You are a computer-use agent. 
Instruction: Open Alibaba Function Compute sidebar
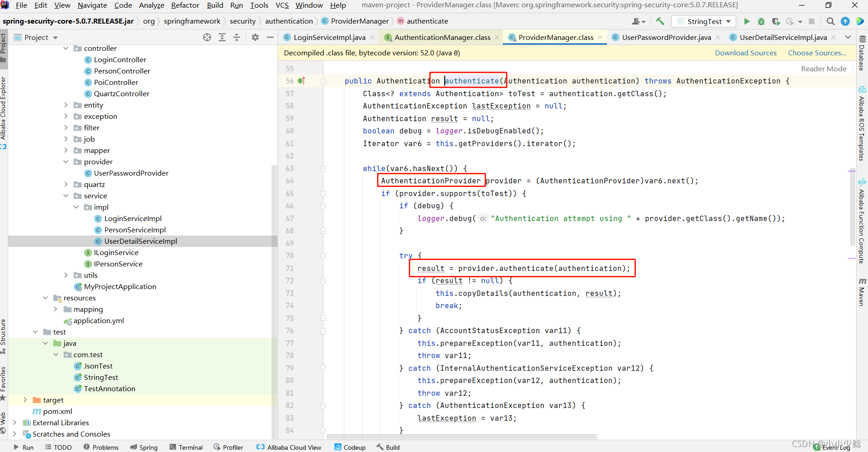862,221
